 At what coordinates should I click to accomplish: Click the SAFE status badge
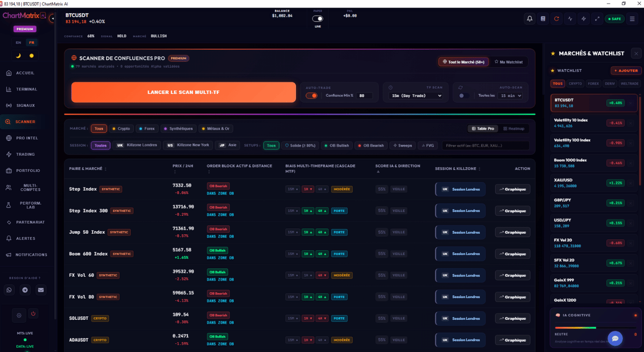[x=614, y=19]
